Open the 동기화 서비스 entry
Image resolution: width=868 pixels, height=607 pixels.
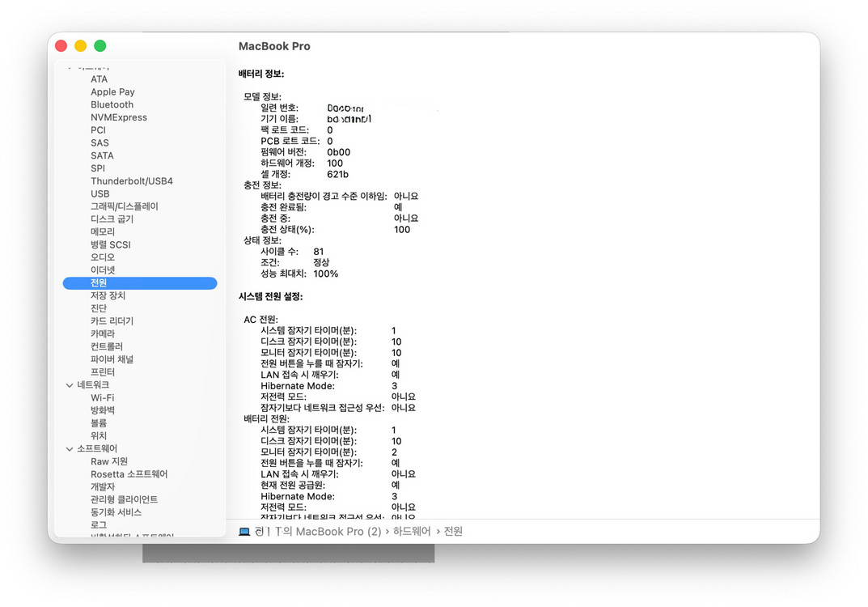[x=116, y=512]
